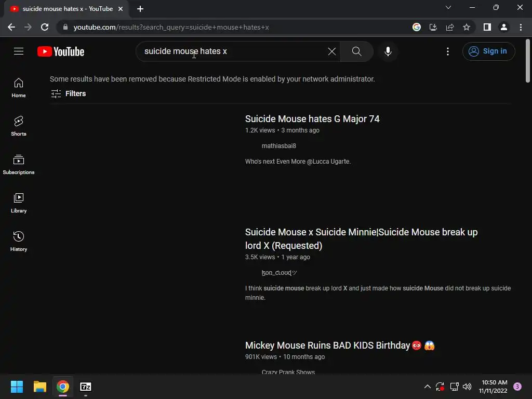Go to Home in sidebar
This screenshot has height=399, width=532.
[19, 88]
